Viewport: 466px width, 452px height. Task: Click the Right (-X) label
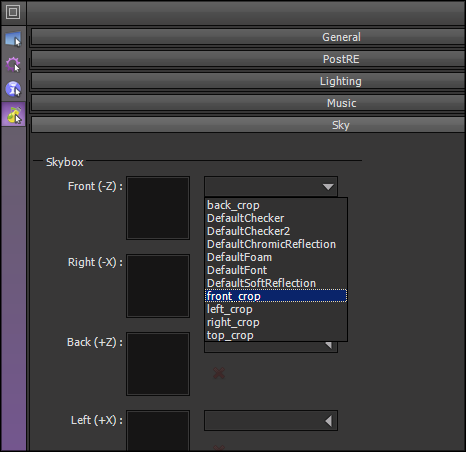[95, 262]
